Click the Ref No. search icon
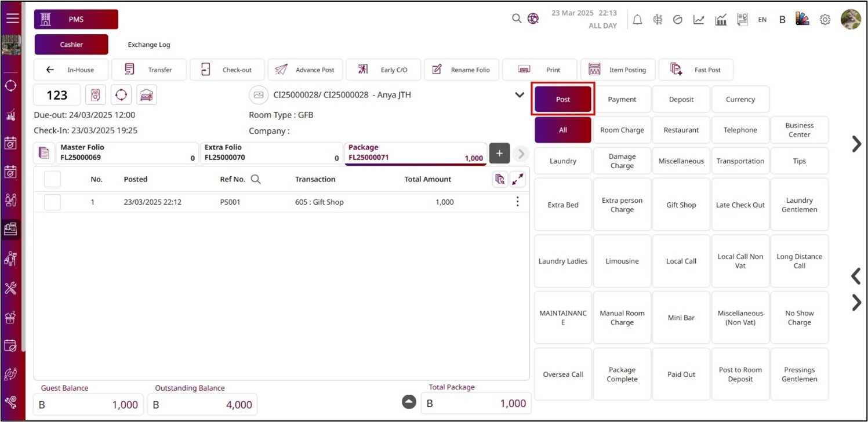The width and height of the screenshot is (868, 422). [x=256, y=179]
